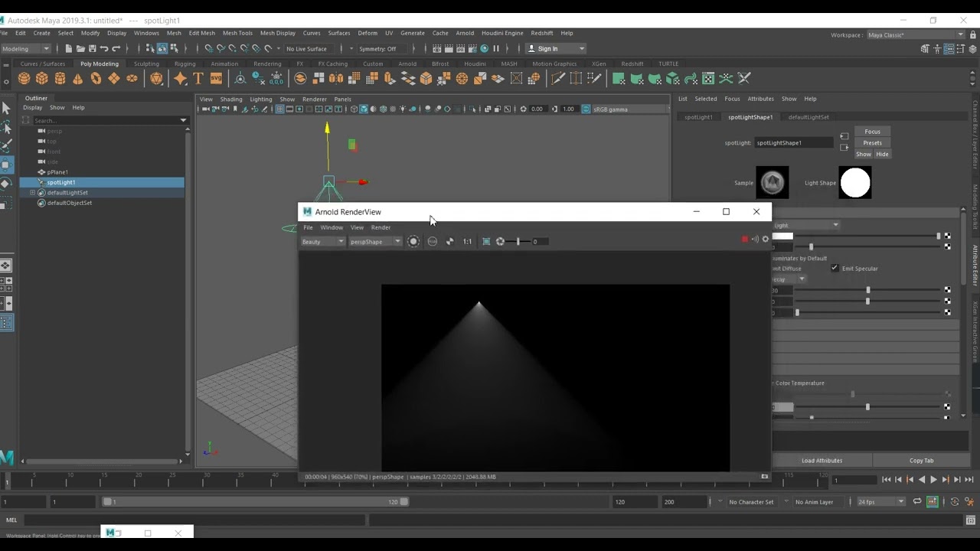
Task: Toggle select by hierarchy mode
Action: (151, 48)
